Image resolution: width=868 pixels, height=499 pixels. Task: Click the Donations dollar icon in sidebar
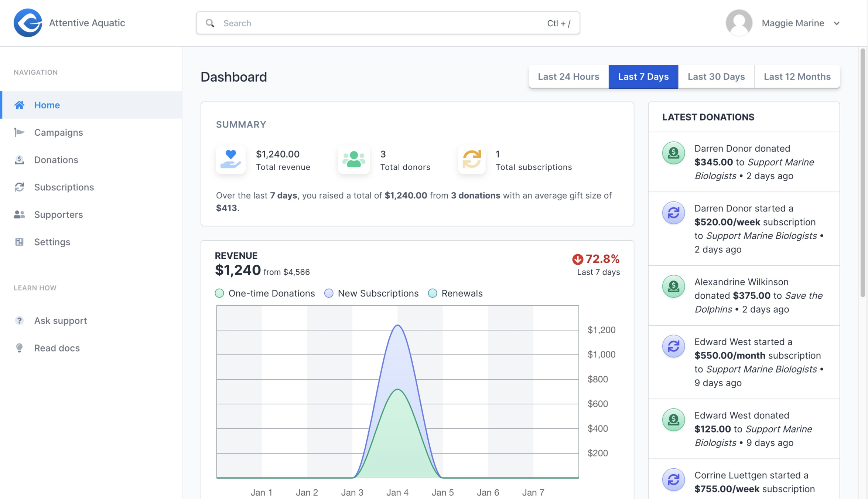pos(19,160)
